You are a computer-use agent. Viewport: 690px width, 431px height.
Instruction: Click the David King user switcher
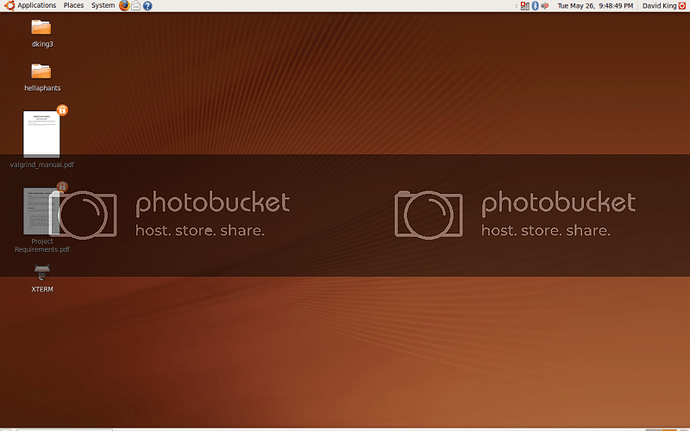click(x=657, y=6)
